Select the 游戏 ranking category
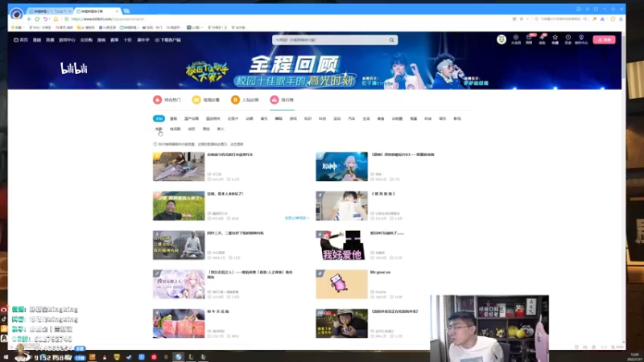Viewport: 644px width, 362px height. (x=293, y=118)
